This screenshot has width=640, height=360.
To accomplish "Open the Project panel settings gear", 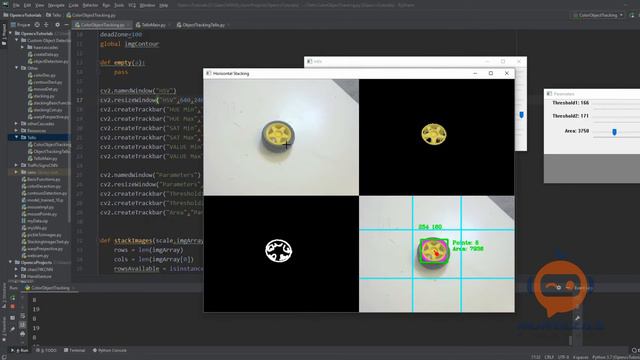I will [57, 25].
